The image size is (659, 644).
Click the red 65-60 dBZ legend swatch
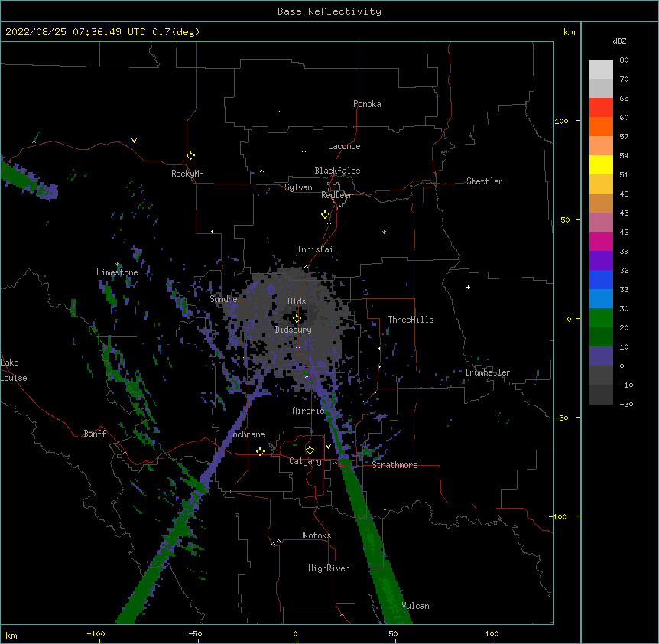coord(601,107)
